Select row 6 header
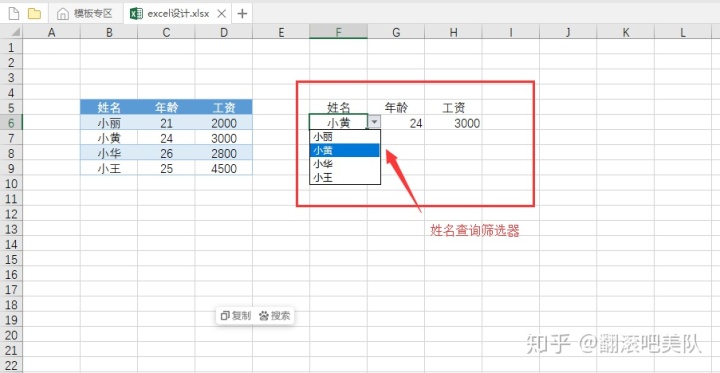The width and height of the screenshot is (720, 373). [11, 123]
